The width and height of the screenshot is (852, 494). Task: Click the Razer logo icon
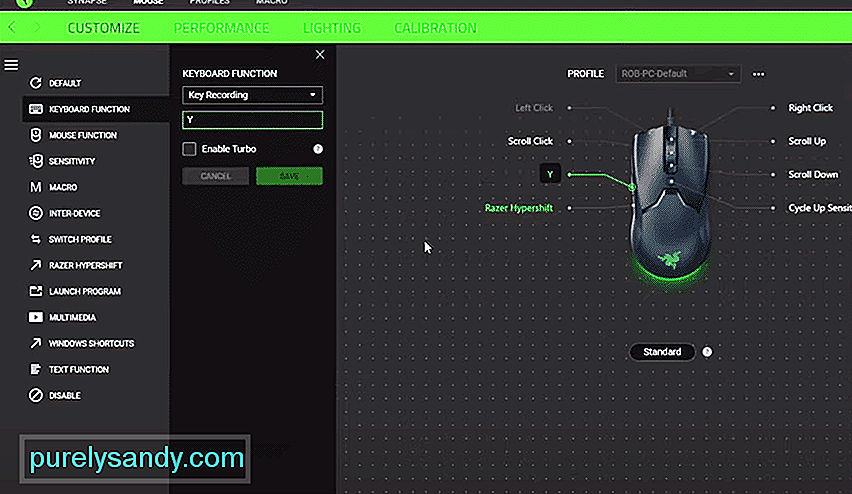coord(24,3)
